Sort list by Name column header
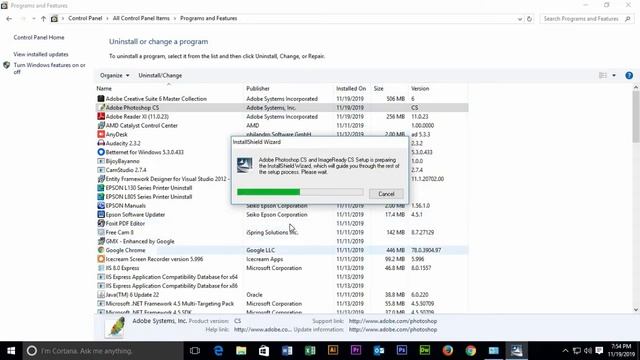Screen dimensions: 640x360 click(104, 89)
